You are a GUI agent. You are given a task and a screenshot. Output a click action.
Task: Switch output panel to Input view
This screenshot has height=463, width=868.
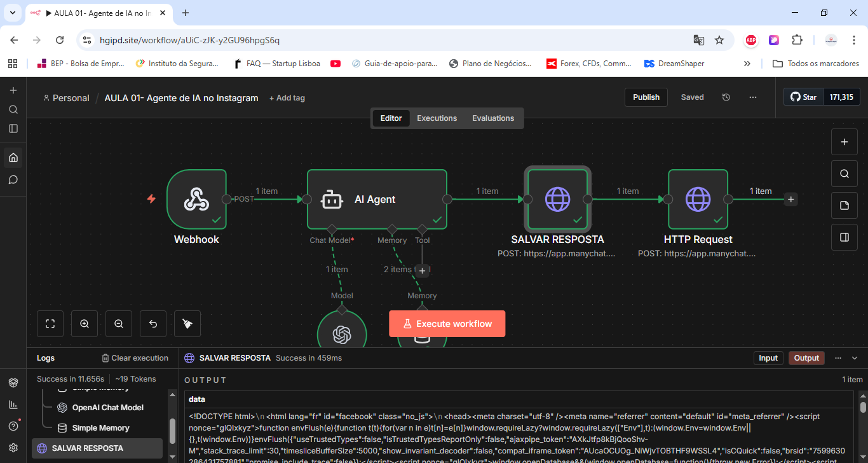tap(768, 358)
